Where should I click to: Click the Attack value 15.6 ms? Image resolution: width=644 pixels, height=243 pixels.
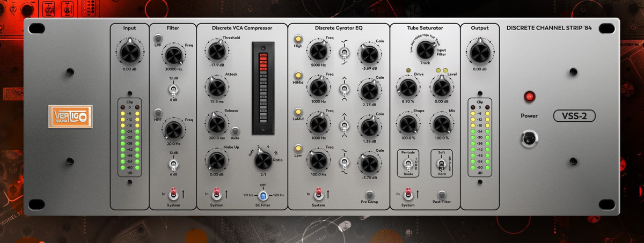point(216,101)
